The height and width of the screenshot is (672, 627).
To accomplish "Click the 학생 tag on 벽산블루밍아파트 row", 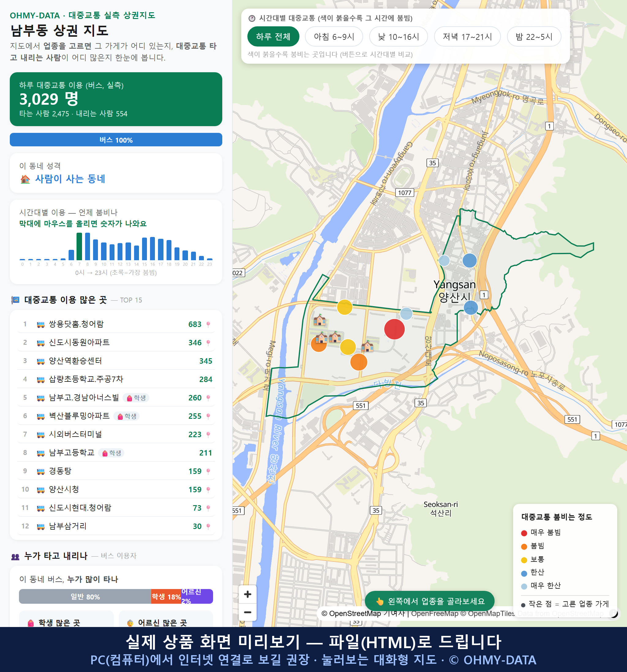I will point(127,416).
